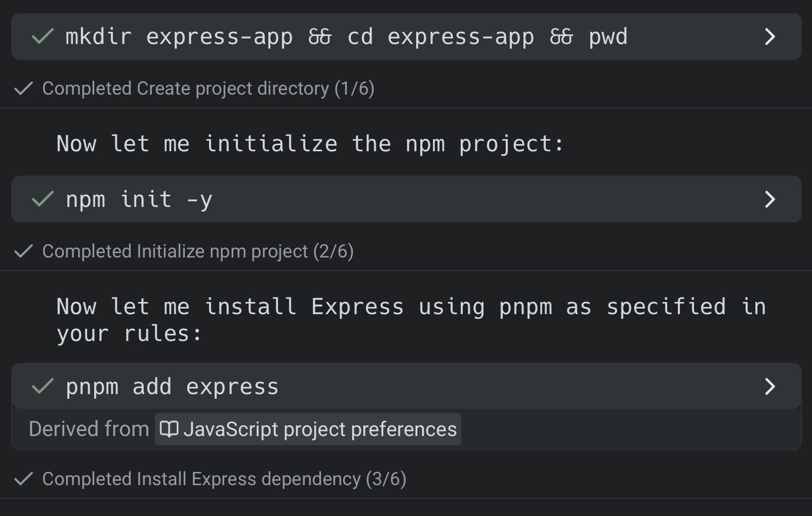Expand the pnpm add express command chevron
Image resolution: width=812 pixels, height=516 pixels.
click(769, 386)
